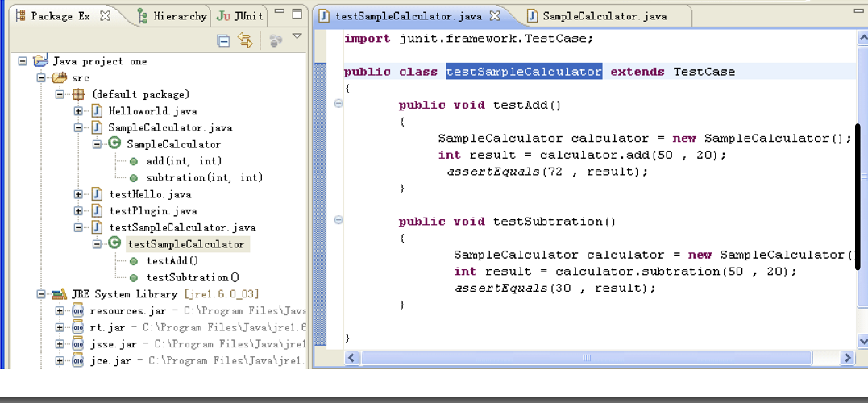Expand the rt.jar node

(60, 327)
